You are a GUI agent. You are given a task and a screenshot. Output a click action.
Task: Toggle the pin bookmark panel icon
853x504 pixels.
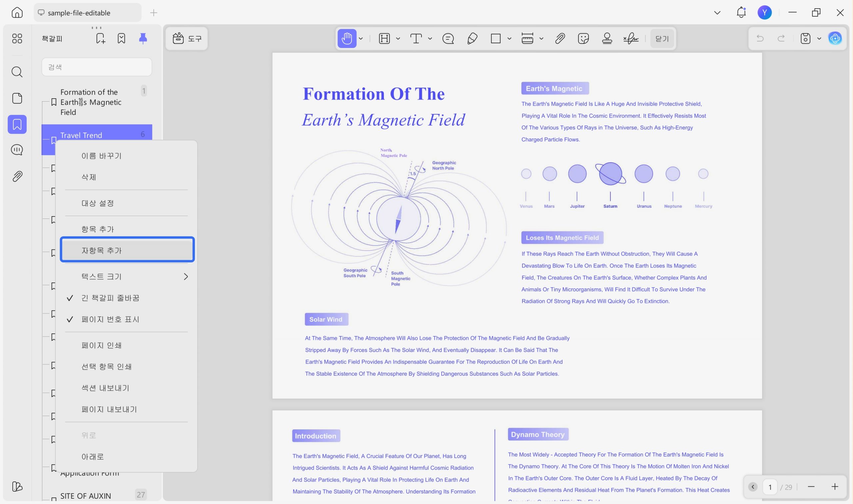143,38
